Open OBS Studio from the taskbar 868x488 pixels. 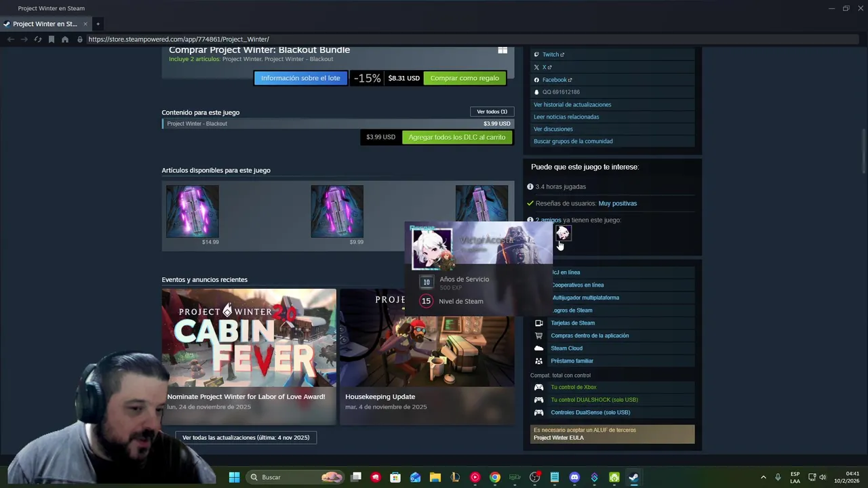click(x=535, y=477)
